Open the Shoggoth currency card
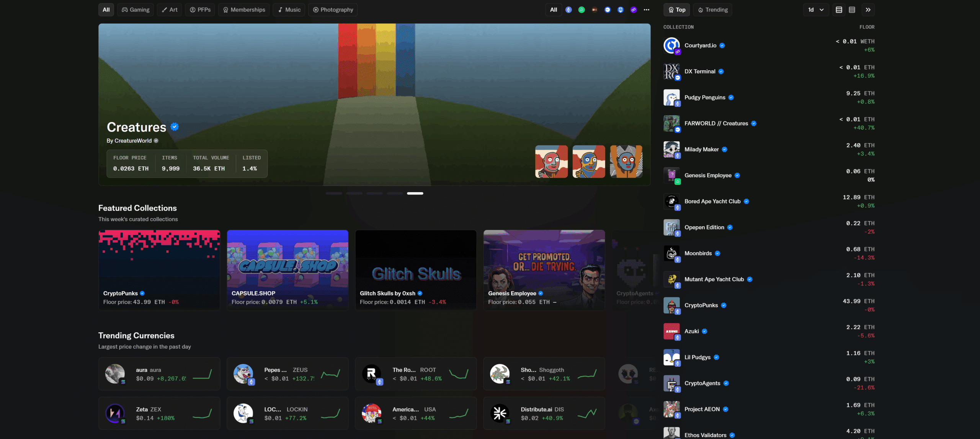 (x=544, y=374)
